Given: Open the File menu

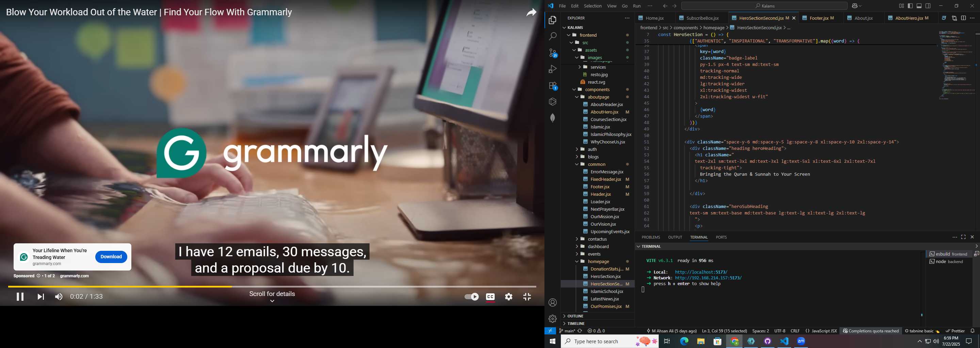Looking at the screenshot, I should coord(562,6).
